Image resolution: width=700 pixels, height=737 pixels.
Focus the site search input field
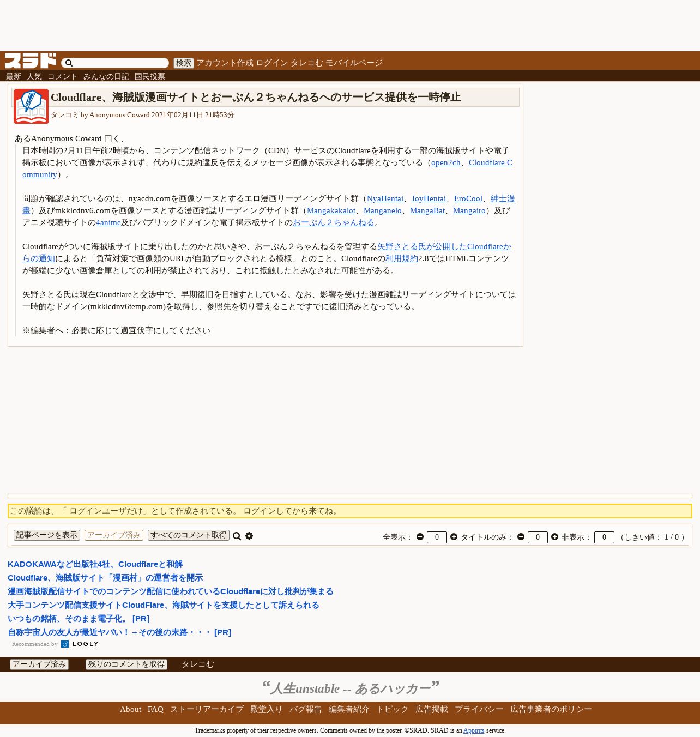(x=115, y=63)
